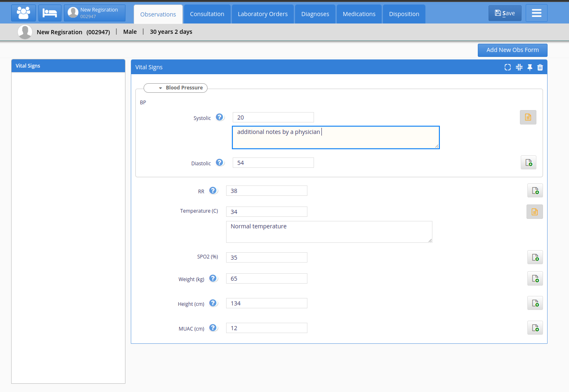This screenshot has height=392, width=569.
Task: Click the Systolic notes text area
Action: click(336, 137)
